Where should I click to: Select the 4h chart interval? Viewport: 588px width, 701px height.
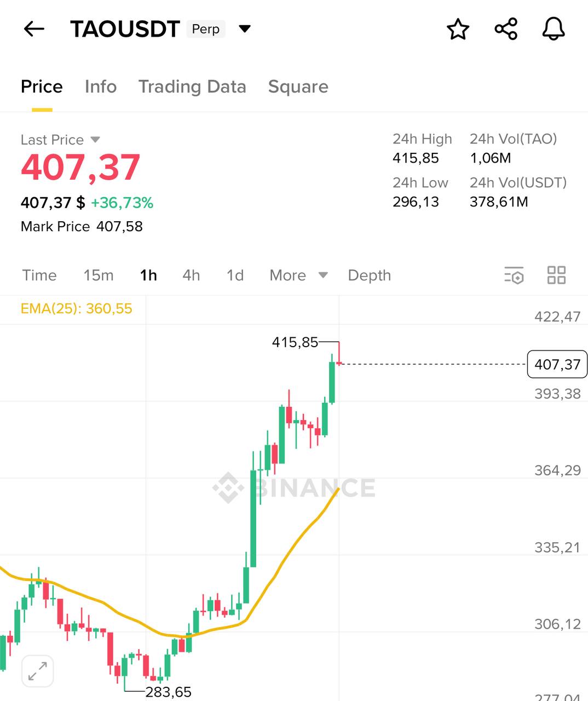coord(191,275)
